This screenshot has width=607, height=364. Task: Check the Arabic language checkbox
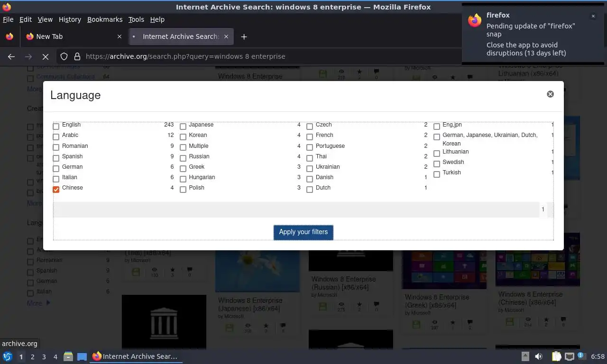point(56,136)
